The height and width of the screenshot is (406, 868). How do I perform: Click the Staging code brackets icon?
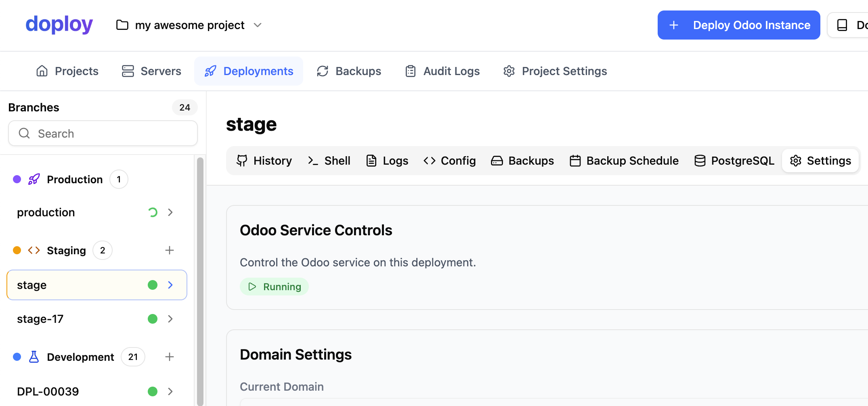tap(34, 250)
